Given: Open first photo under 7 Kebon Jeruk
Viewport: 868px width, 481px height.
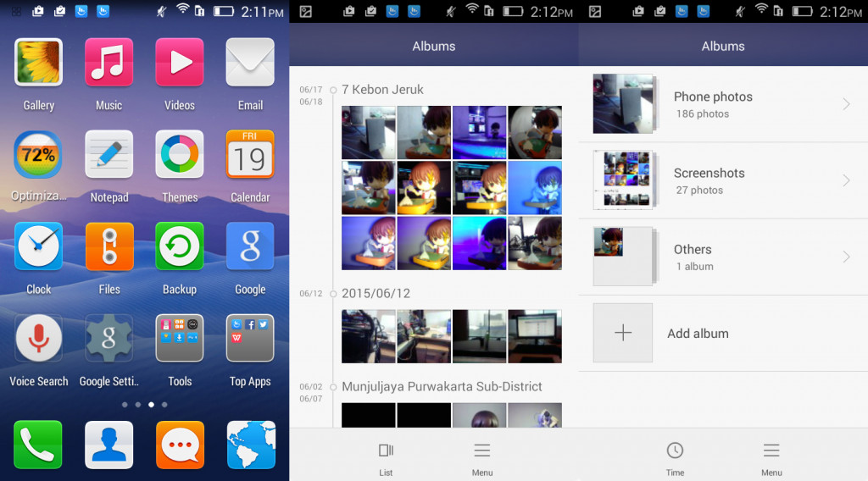Looking at the screenshot, I should (x=368, y=132).
